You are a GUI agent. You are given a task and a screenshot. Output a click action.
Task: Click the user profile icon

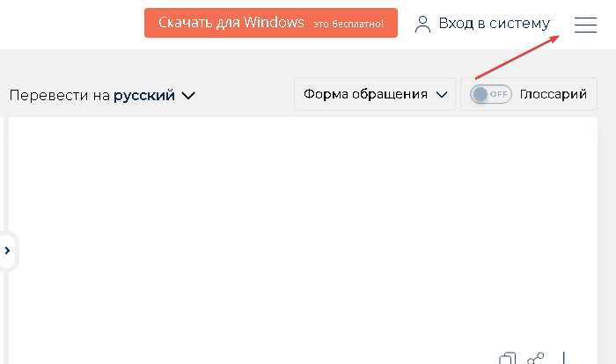pos(423,24)
